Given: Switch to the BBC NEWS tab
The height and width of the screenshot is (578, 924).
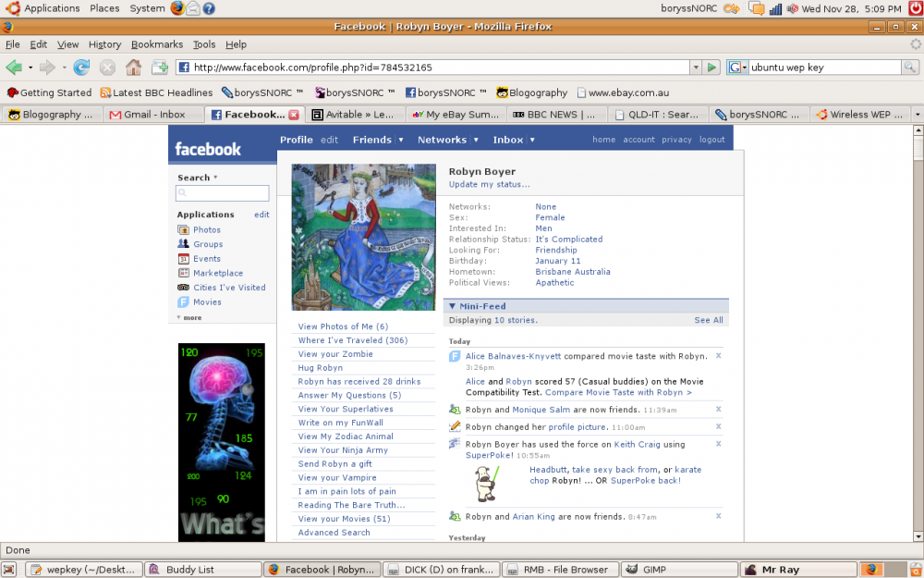Looking at the screenshot, I should coord(557,115).
